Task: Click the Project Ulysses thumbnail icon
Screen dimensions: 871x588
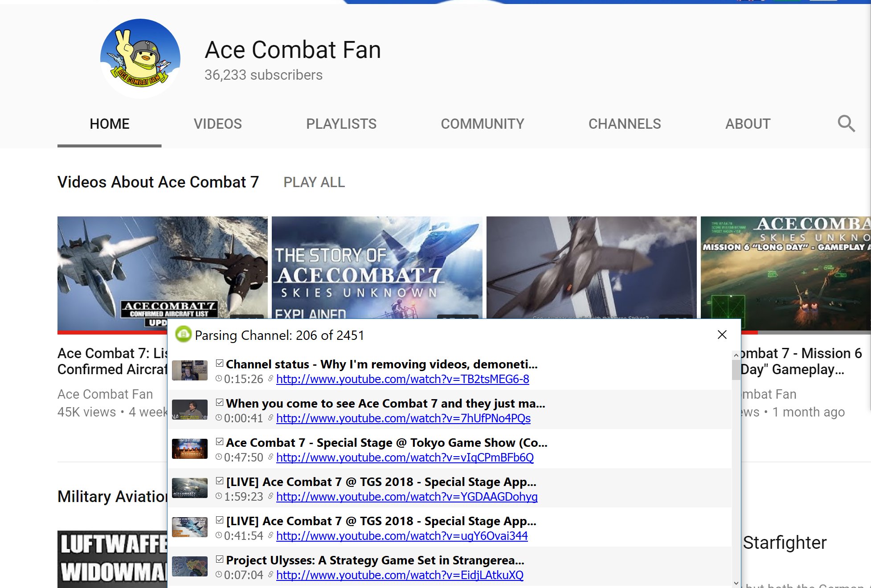Action: pyautogui.click(x=190, y=567)
